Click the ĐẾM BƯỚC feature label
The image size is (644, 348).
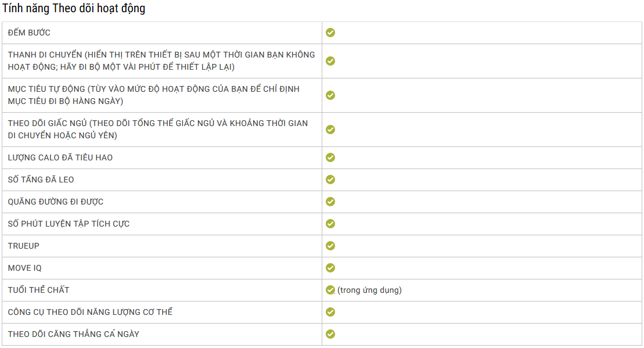(x=29, y=33)
